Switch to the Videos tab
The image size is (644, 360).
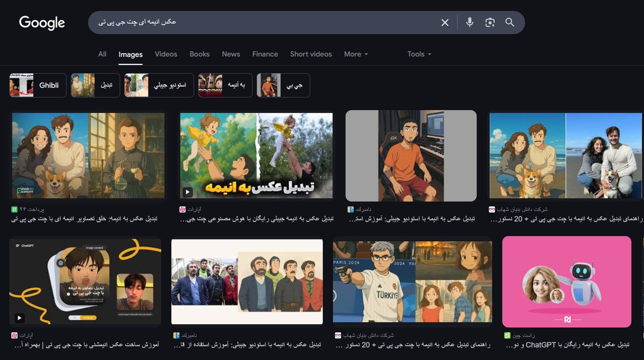tap(166, 54)
